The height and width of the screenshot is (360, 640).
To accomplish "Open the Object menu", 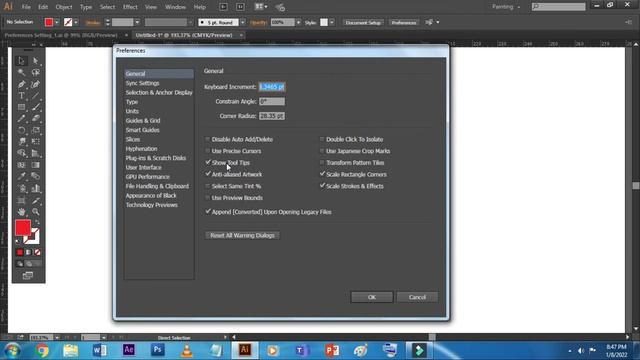I will [x=64, y=7].
